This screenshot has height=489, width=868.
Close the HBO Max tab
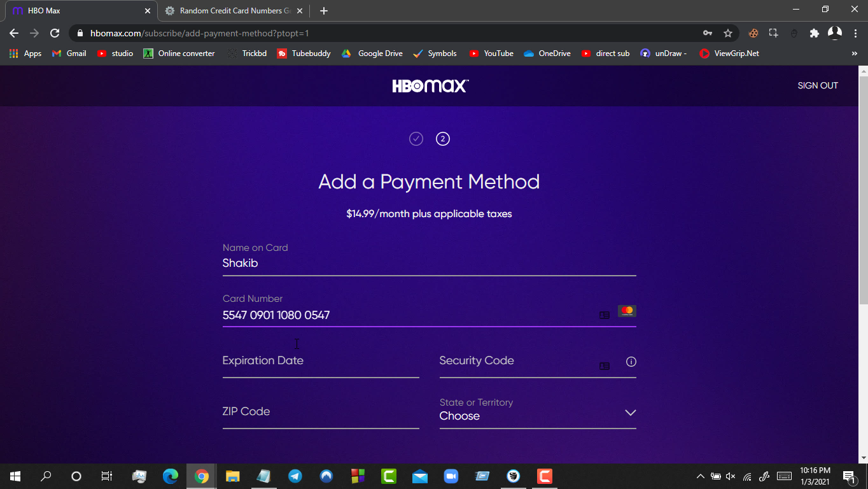[x=148, y=11]
